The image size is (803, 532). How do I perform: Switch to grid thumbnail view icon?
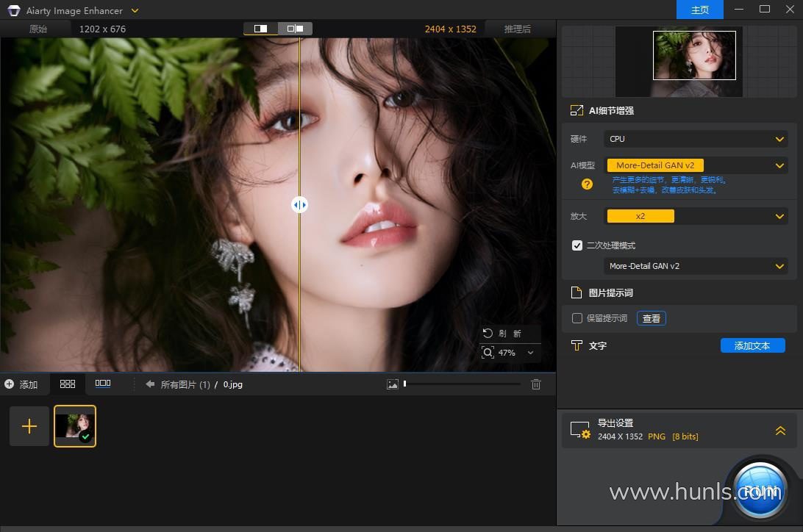68,384
